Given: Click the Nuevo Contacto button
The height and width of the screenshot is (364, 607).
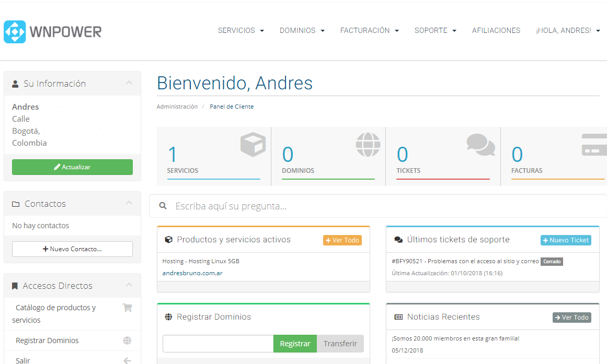Looking at the screenshot, I should pos(72,249).
